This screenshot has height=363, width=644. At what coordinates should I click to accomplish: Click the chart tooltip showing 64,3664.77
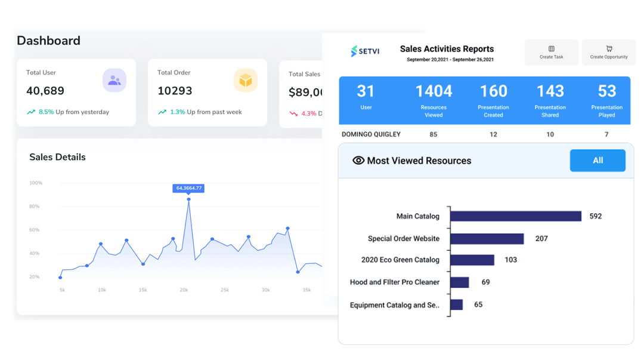189,188
